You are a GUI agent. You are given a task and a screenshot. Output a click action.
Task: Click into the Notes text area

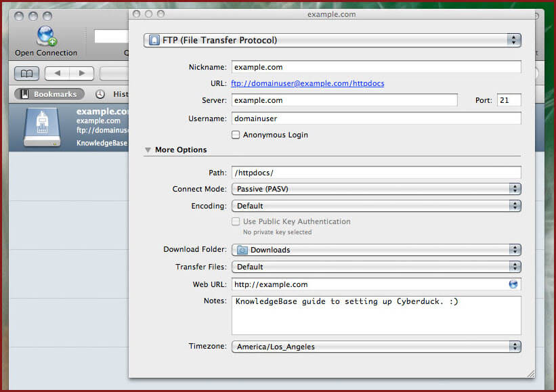376,315
